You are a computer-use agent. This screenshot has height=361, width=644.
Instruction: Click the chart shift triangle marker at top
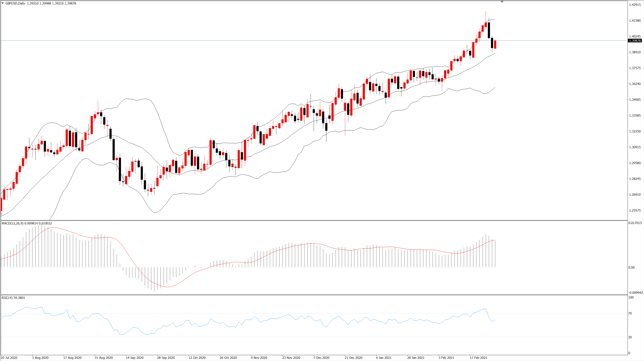pos(502,2)
